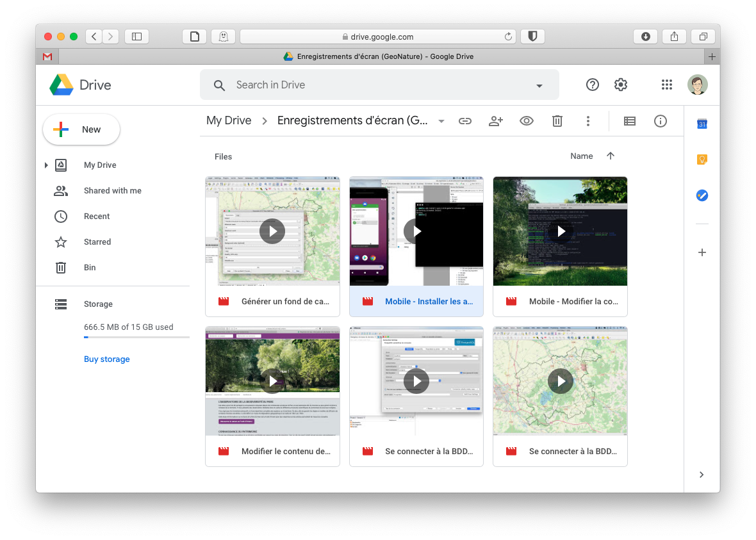Select Mobile - Modifier la co... video thumbnail
The width and height of the screenshot is (756, 540).
coord(560,231)
